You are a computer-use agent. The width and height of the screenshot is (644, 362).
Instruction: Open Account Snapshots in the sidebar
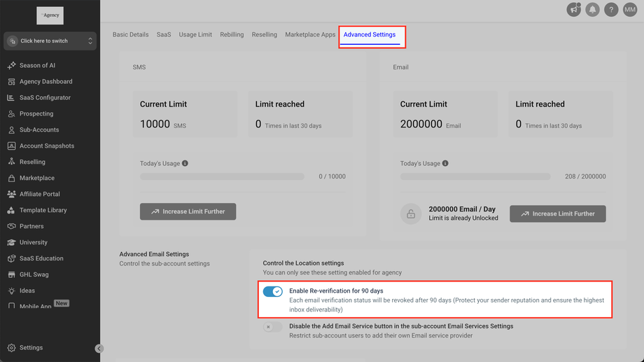tap(47, 146)
